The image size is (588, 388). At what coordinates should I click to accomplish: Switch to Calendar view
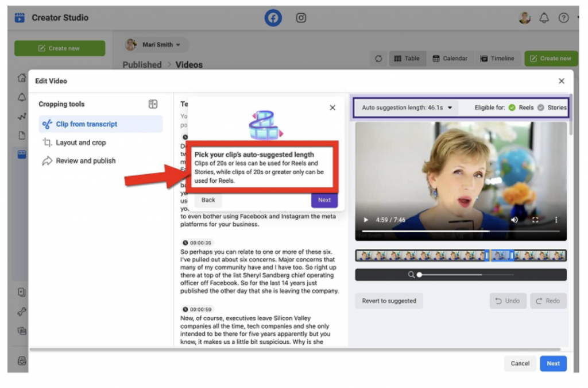450,59
